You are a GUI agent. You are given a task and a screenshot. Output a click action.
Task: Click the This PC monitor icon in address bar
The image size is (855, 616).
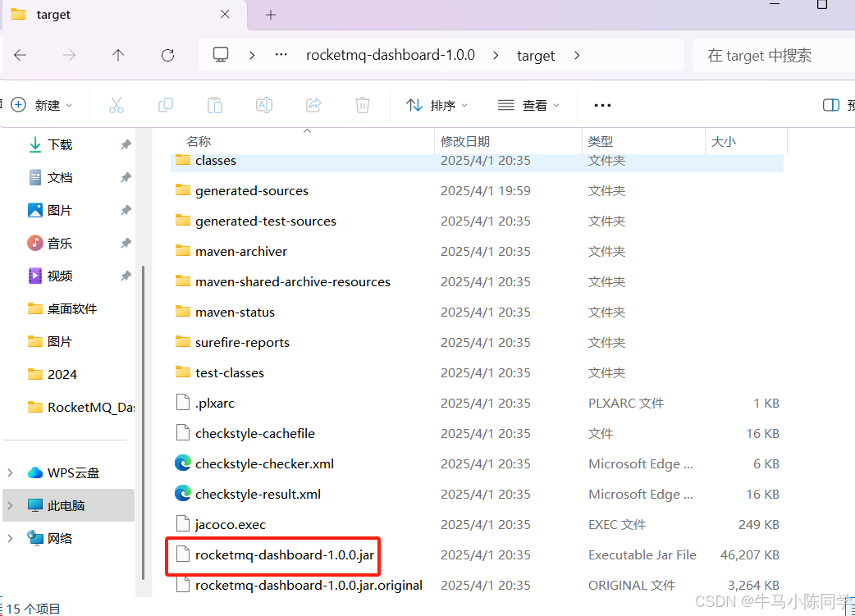(x=221, y=54)
